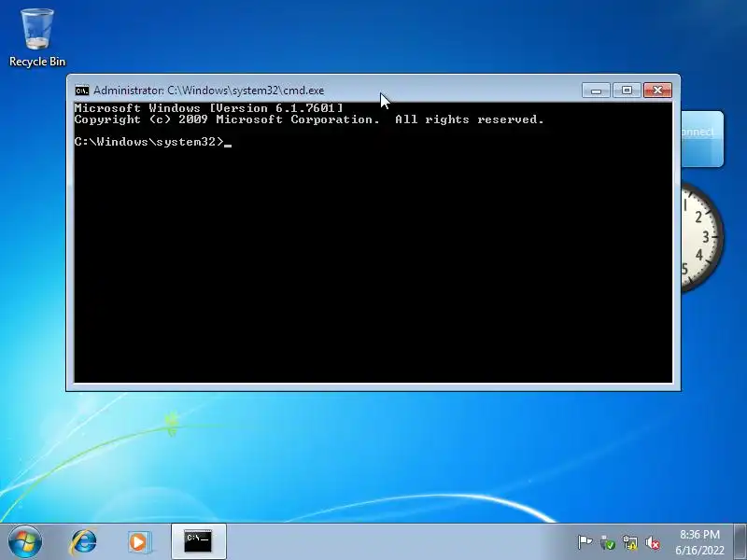747x560 pixels.
Task: Click the muted volume speaker tray icon
Action: [x=653, y=542]
